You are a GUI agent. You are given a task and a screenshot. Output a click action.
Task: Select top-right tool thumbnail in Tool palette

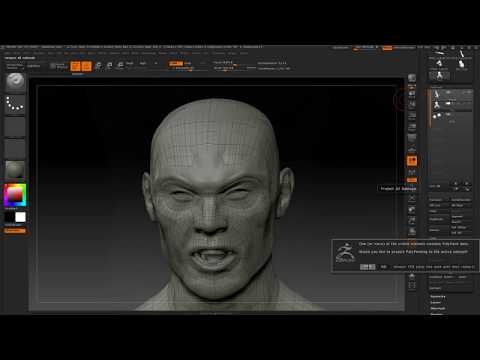[462, 54]
